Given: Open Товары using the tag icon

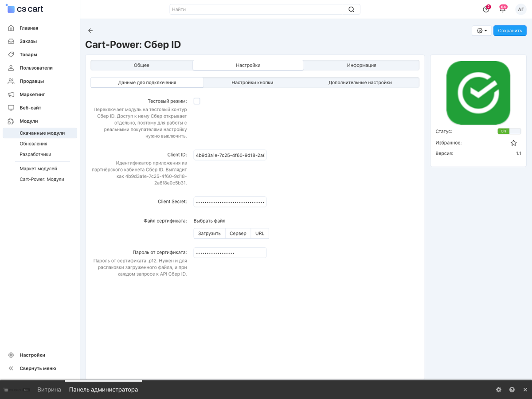Looking at the screenshot, I should [11, 55].
